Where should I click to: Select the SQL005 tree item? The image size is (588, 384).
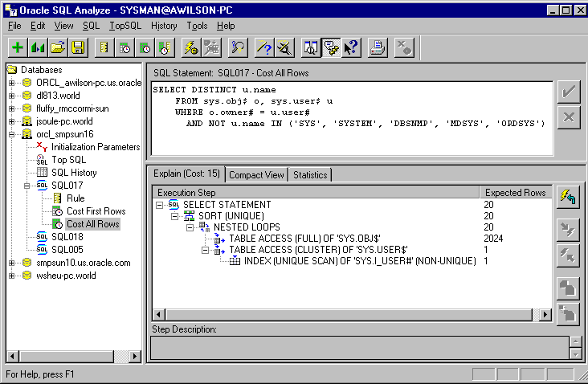(x=67, y=250)
